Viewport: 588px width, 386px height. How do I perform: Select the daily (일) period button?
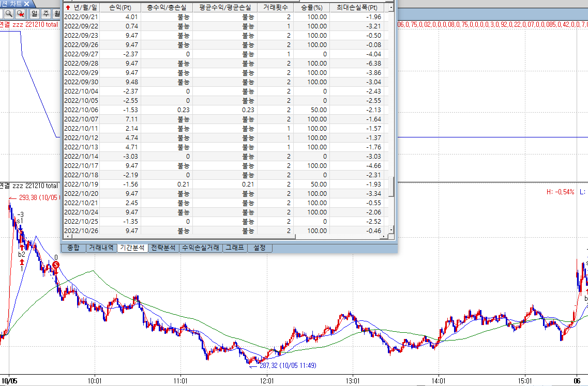pyautogui.click(x=35, y=13)
